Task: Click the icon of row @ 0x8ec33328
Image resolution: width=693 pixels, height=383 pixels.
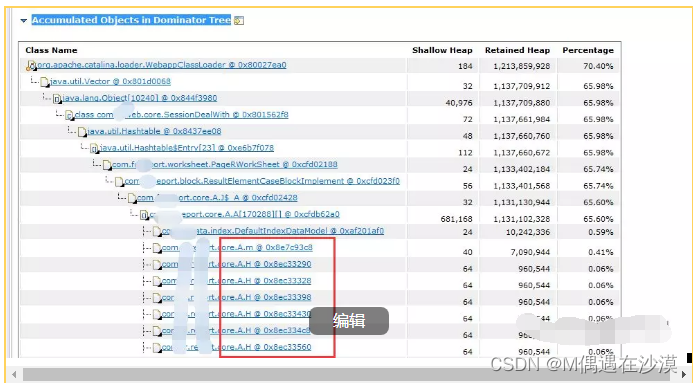Action: point(157,281)
